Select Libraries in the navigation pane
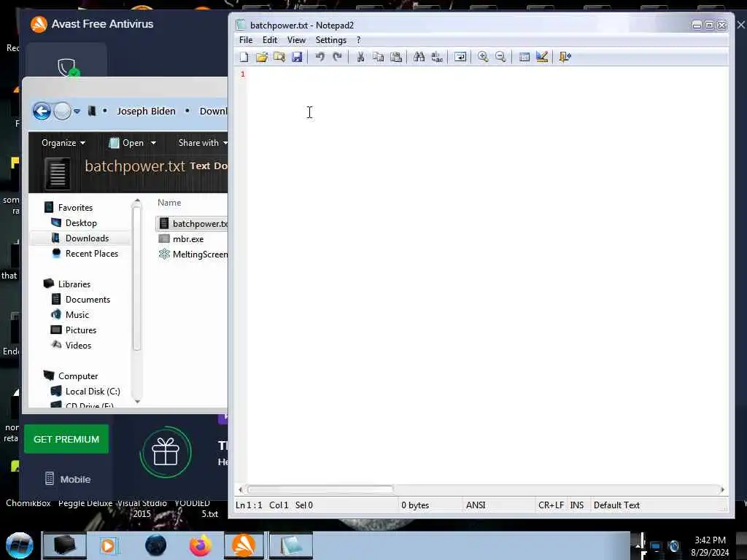The width and height of the screenshot is (747, 560). 74,284
